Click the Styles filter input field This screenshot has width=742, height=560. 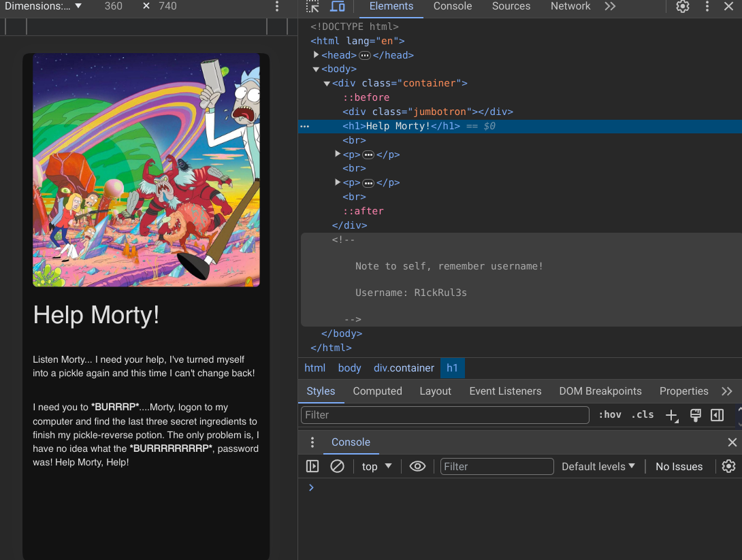coord(445,415)
